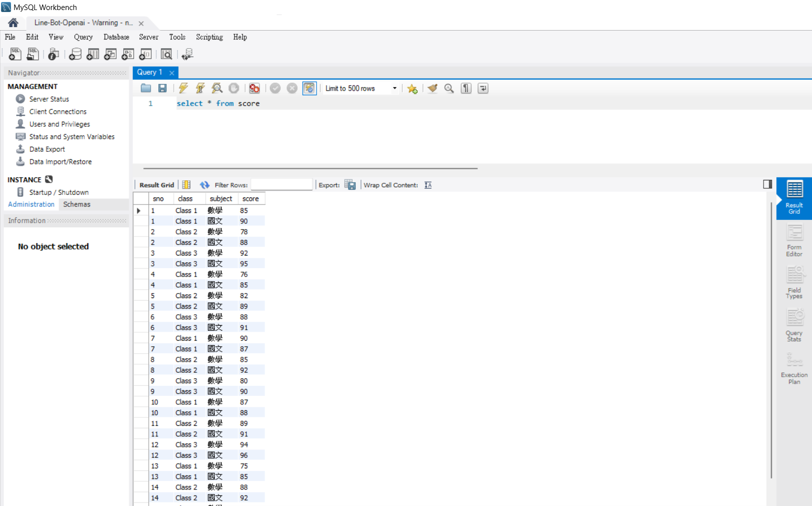The image size is (812, 506).
Task: Toggle word wrapping in editor
Action: tap(483, 88)
